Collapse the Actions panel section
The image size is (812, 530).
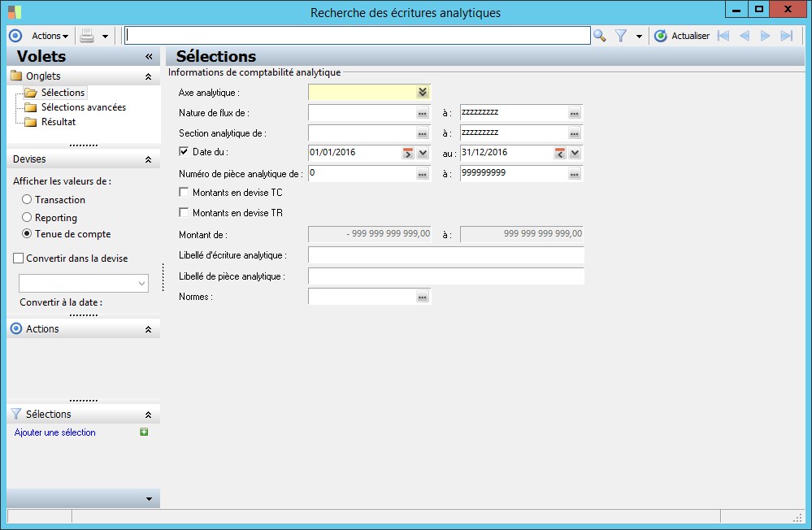148,329
